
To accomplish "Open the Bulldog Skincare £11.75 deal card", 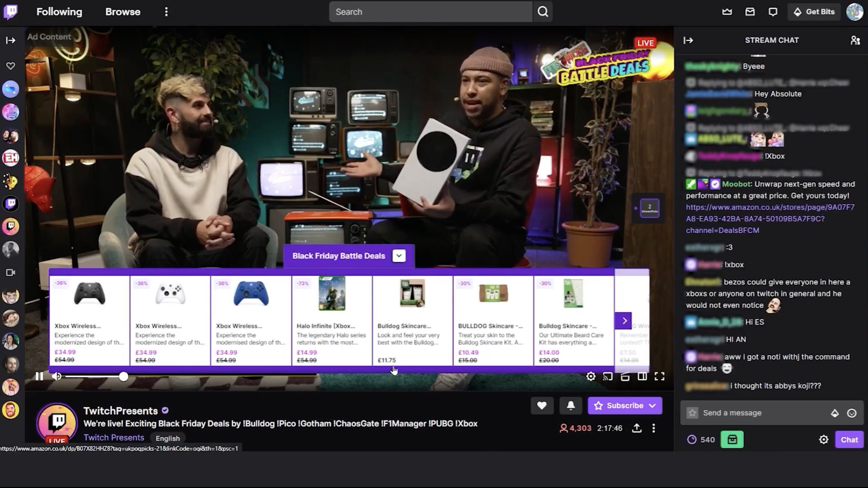I will 412,321.
